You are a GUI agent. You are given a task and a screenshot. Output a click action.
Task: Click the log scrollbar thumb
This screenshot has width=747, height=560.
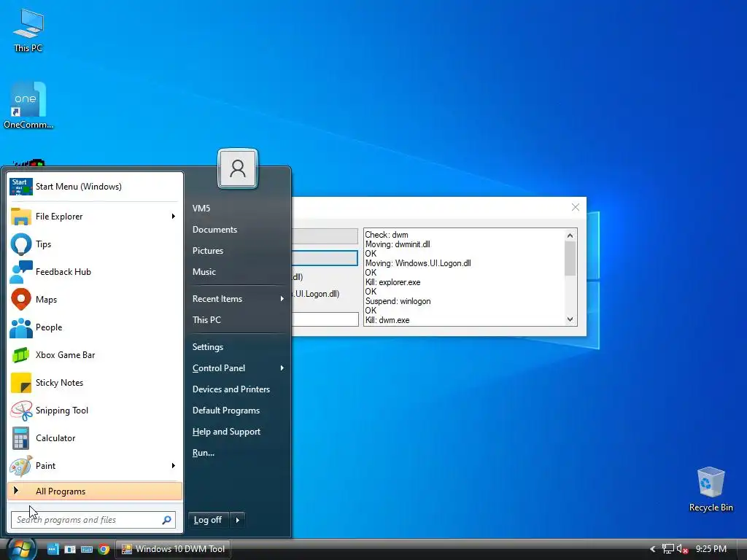(x=570, y=259)
